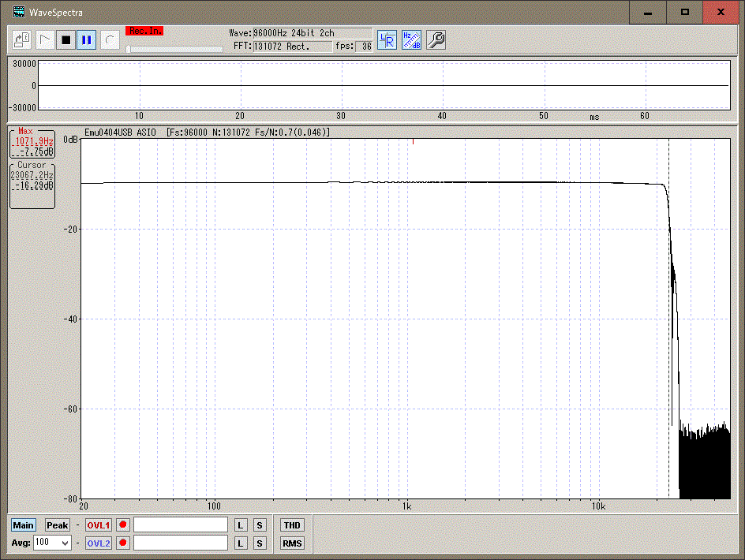Click the red record dot for OVL2
Viewport: 745px width, 560px height.
[123, 543]
